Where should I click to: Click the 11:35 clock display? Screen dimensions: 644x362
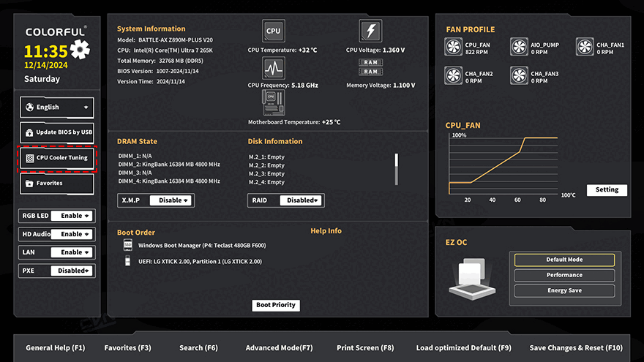[x=45, y=51]
